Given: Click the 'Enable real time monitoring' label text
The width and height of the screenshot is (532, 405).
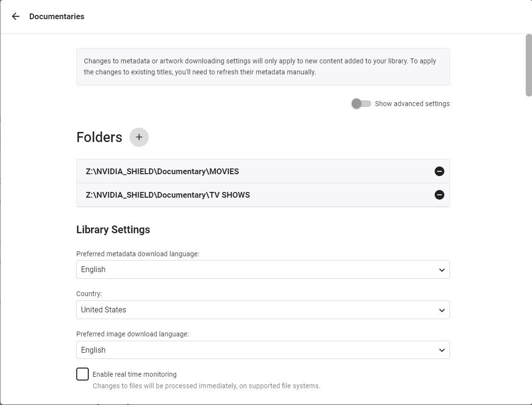Looking at the screenshot, I should 134,374.
